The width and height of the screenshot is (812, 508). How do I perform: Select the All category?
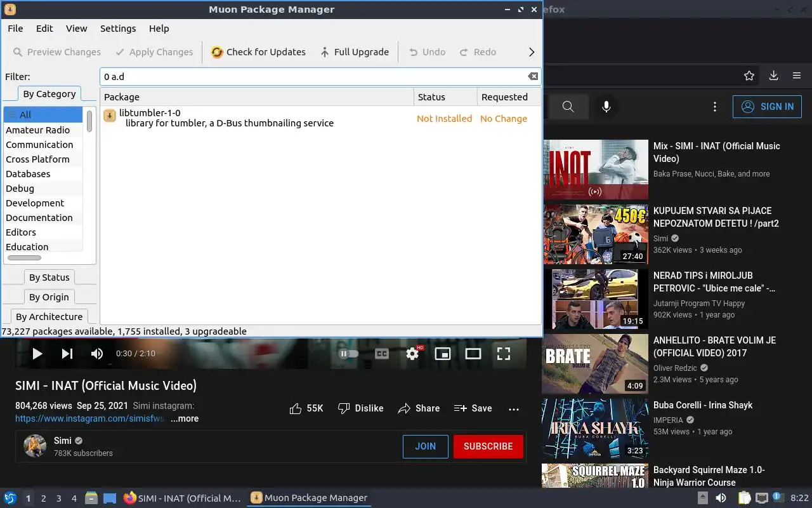pos(43,115)
